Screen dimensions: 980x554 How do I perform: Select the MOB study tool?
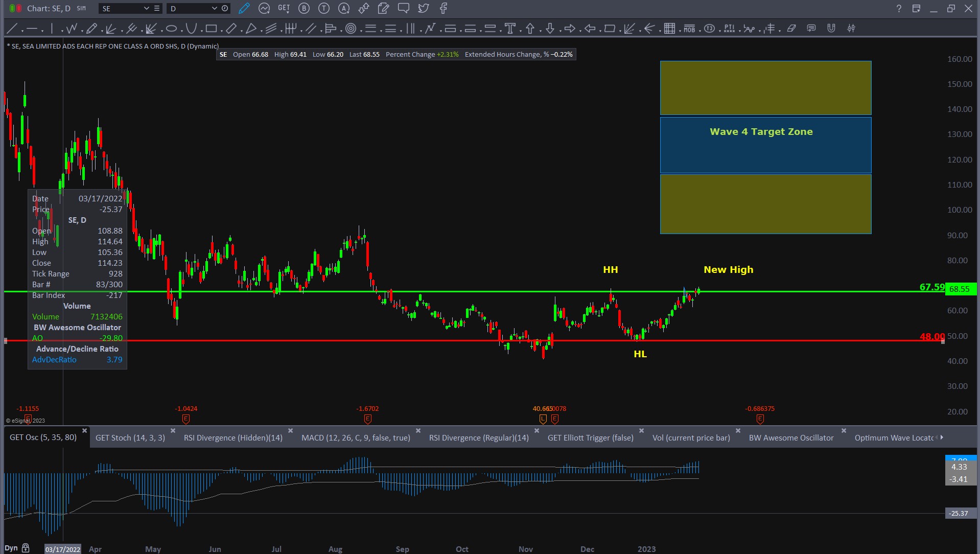(689, 29)
